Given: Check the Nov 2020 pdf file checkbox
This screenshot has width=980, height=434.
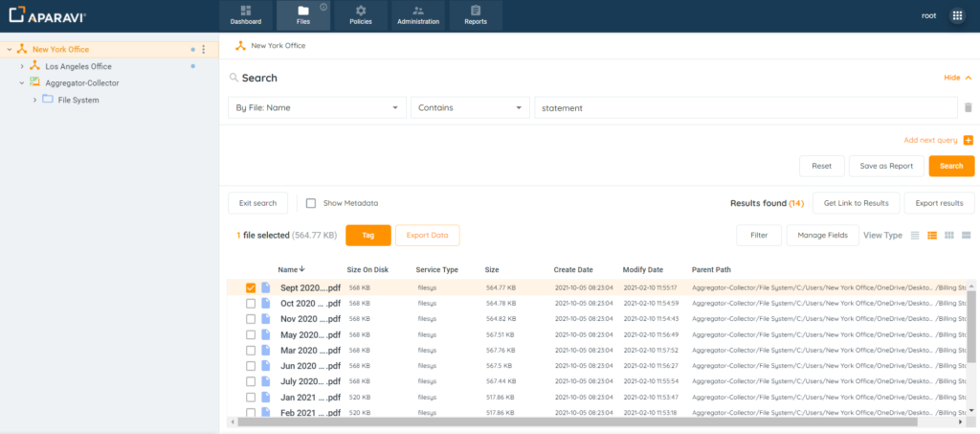Looking at the screenshot, I should click(x=251, y=319).
